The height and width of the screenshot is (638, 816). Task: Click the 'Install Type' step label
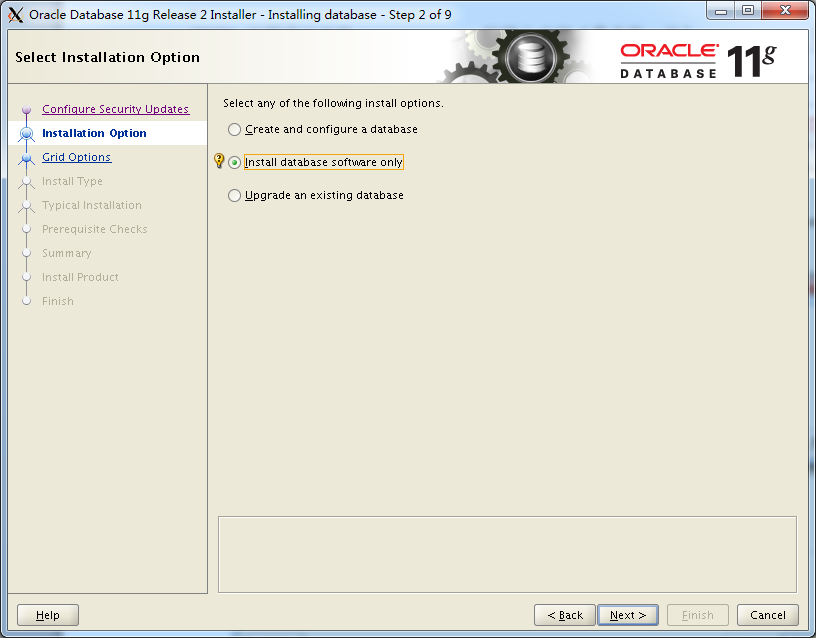pyautogui.click(x=72, y=181)
